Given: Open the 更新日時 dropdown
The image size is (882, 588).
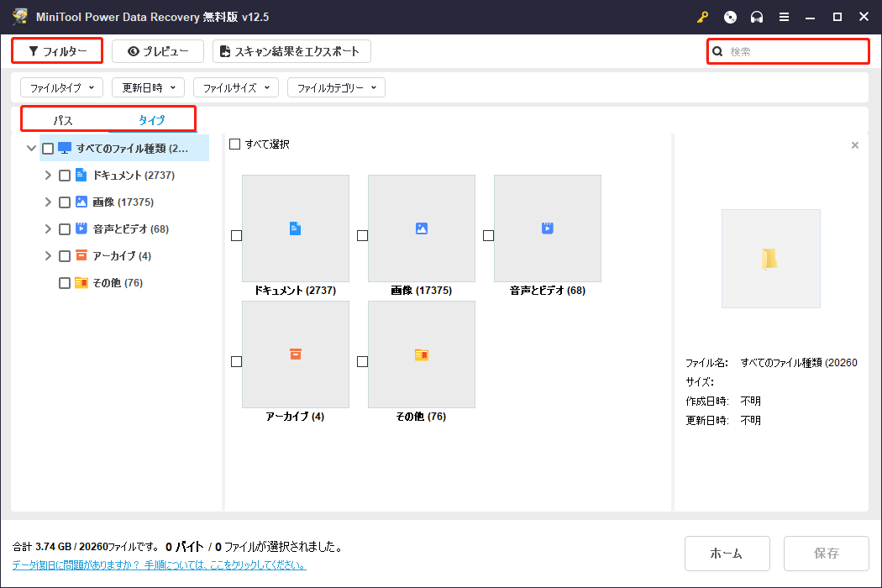Looking at the screenshot, I should click(x=149, y=87).
